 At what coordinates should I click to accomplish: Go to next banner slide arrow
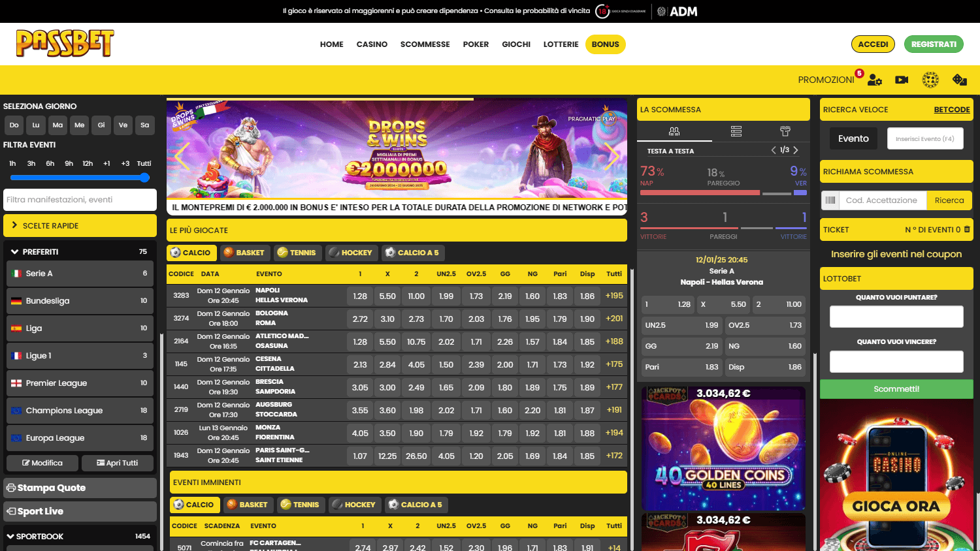pyautogui.click(x=612, y=156)
